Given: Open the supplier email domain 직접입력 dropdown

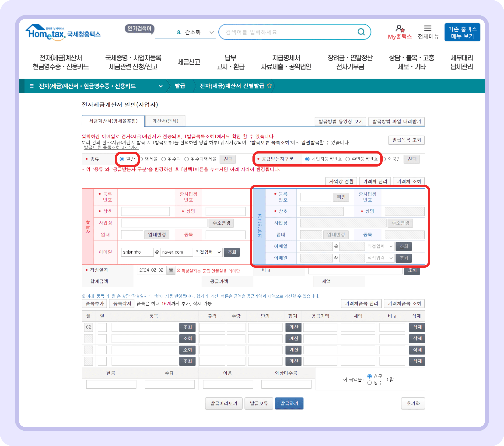Looking at the screenshot, I should (x=208, y=252).
